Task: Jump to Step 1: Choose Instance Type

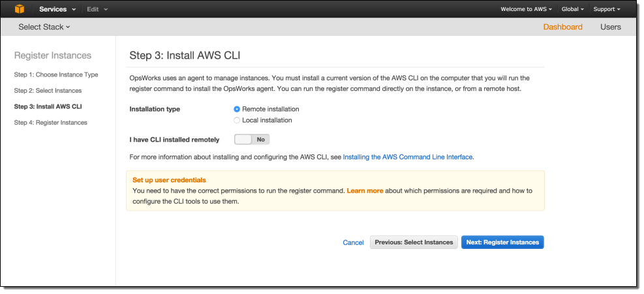Action: pos(56,74)
